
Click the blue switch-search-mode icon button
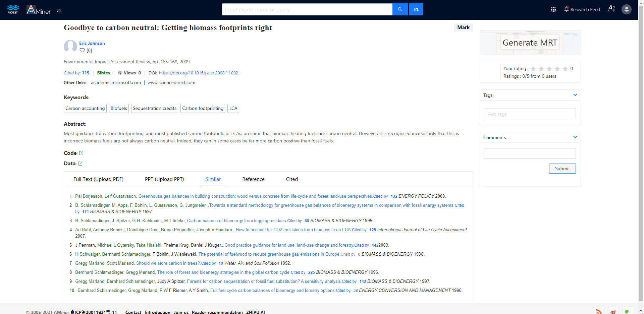coord(416,9)
